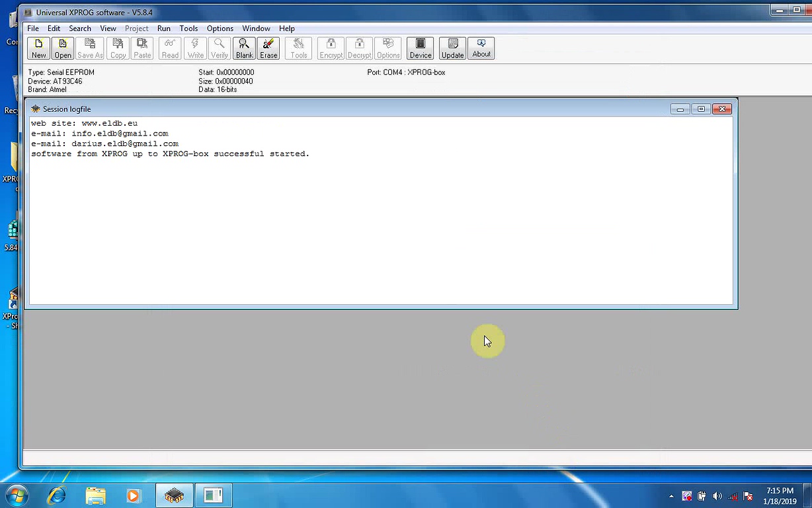Launch Internet Explorer from the taskbar
Screen dimensions: 812x508
pyautogui.click(x=58, y=495)
